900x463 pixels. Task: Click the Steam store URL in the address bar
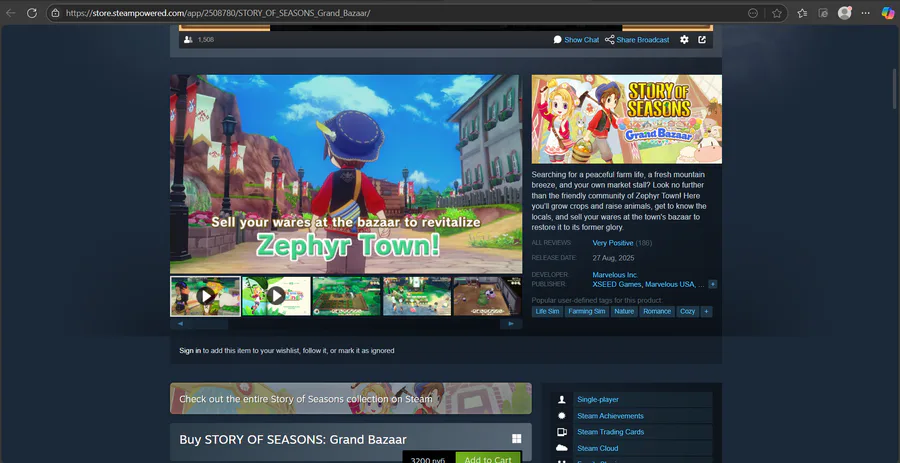218,13
